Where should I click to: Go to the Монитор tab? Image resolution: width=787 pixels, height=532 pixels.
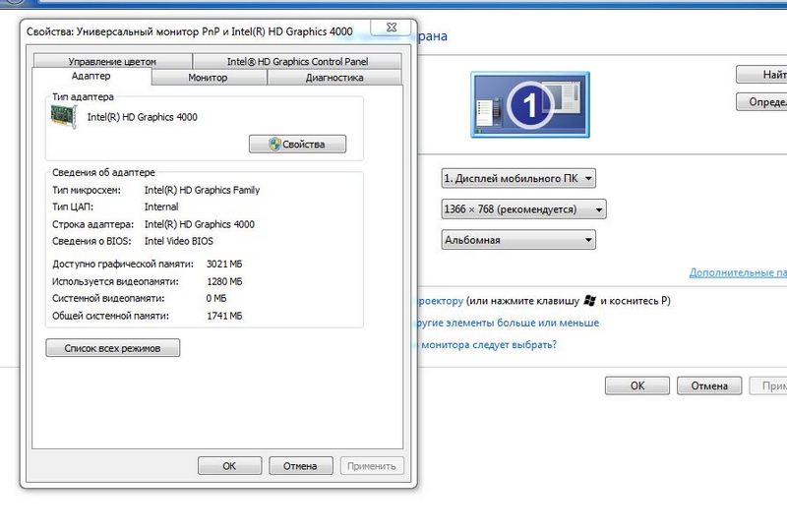(x=208, y=77)
